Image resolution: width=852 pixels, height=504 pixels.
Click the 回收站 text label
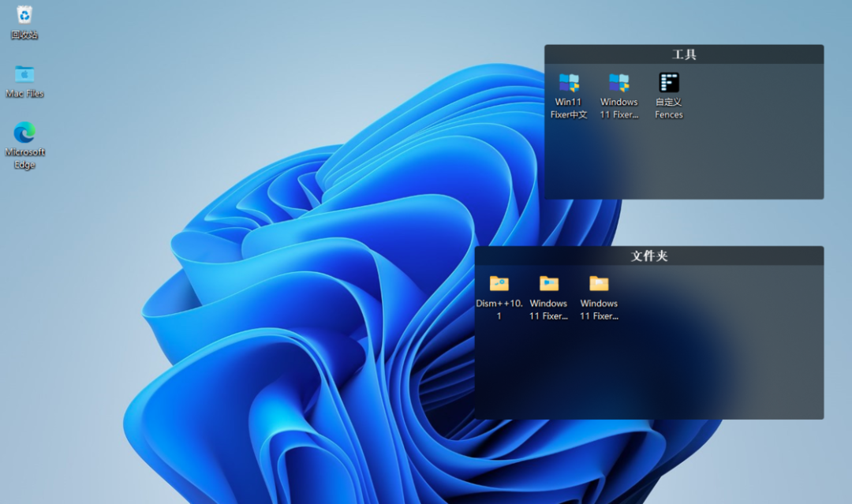24,35
